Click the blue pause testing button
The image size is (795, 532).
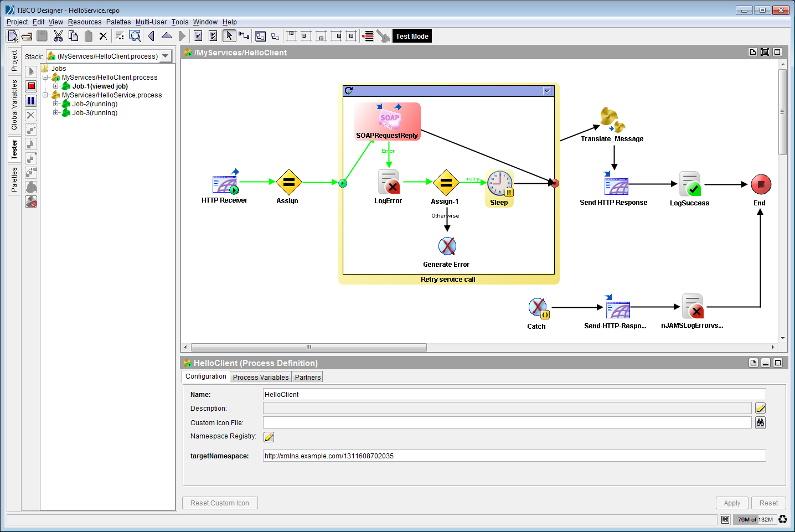pos(31,101)
